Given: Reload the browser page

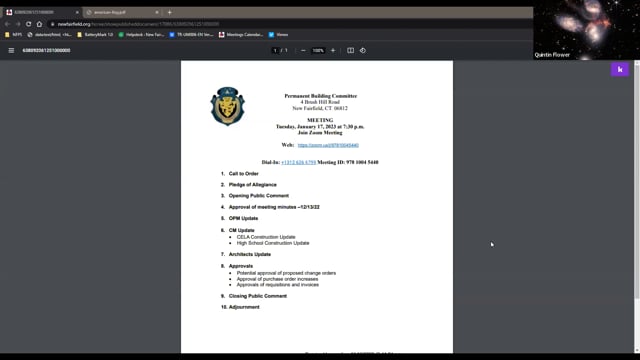Looking at the screenshot, I should tap(29, 24).
